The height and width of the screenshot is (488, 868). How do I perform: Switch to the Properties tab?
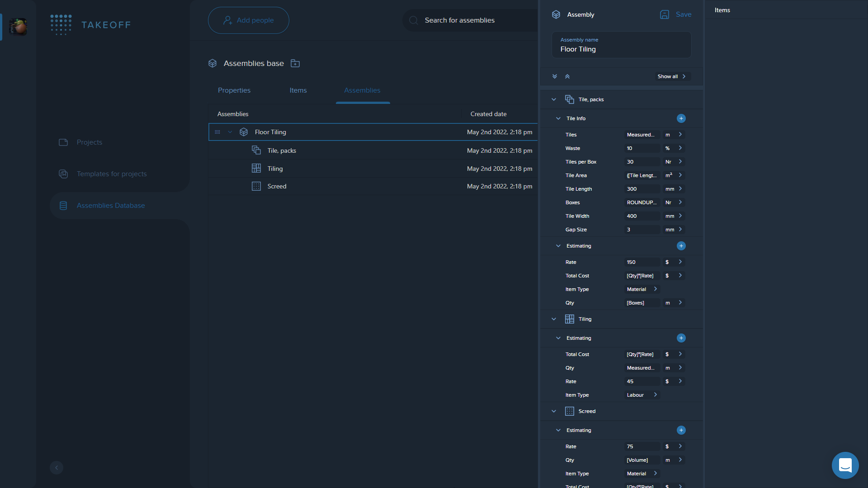pos(234,90)
